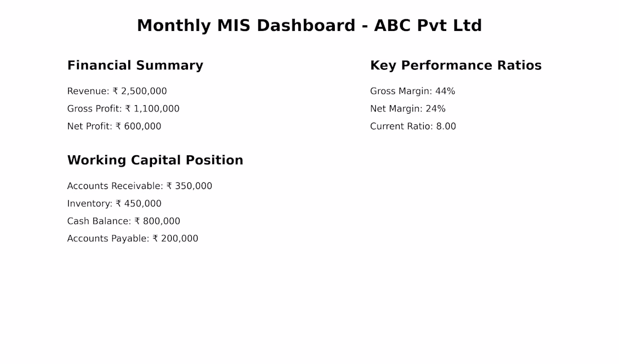
Task: Select the ₹ 600,000 net profit amount
Action: click(138, 126)
